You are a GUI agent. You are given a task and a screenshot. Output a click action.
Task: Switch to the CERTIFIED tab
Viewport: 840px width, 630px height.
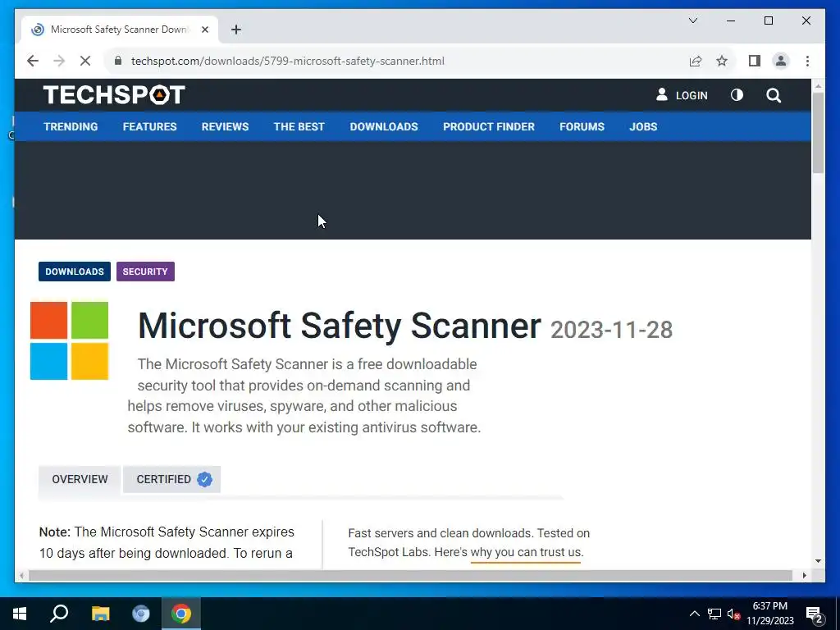172,479
